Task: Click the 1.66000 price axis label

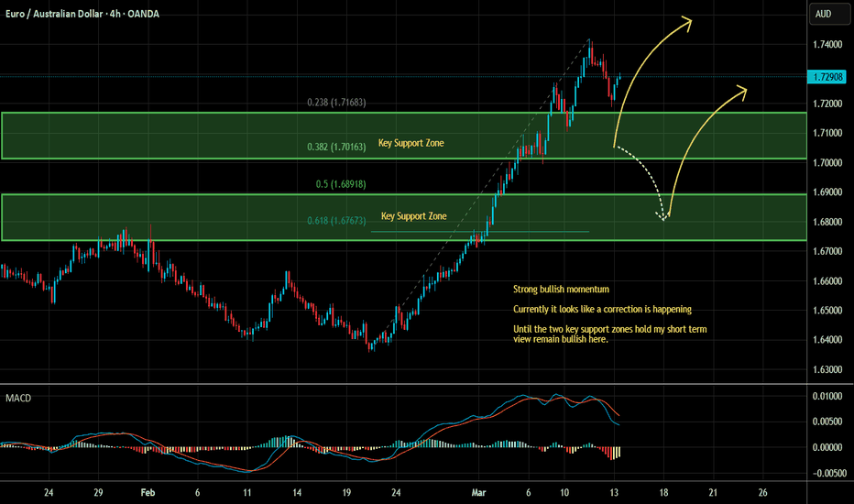Action: [827, 281]
